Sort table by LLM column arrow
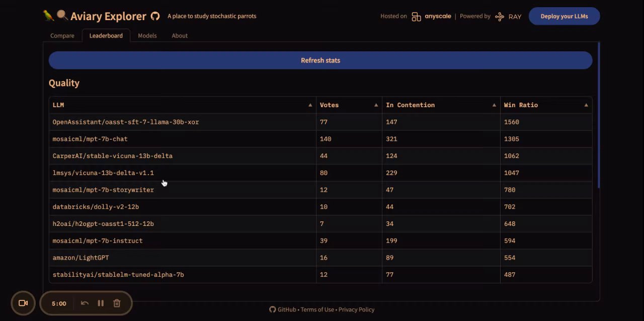This screenshot has height=321, width=644. coord(310,105)
